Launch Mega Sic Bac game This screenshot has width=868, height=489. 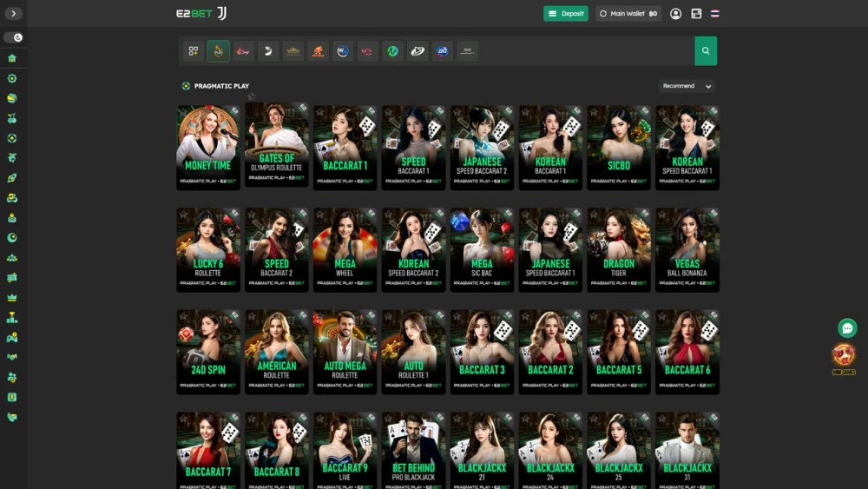(x=482, y=250)
